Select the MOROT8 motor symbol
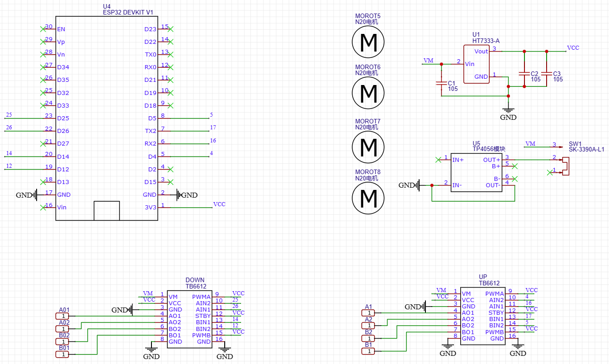The image size is (609, 364). coord(368,198)
